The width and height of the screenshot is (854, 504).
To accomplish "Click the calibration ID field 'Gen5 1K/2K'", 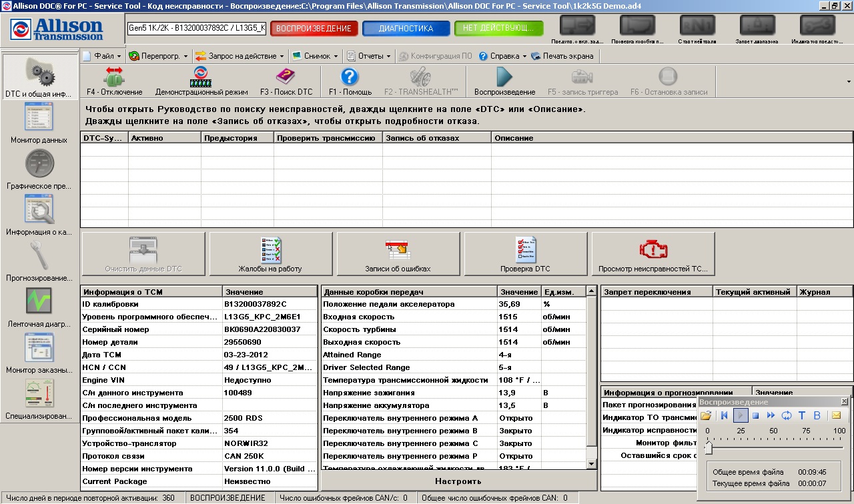I will pyautogui.click(x=197, y=29).
